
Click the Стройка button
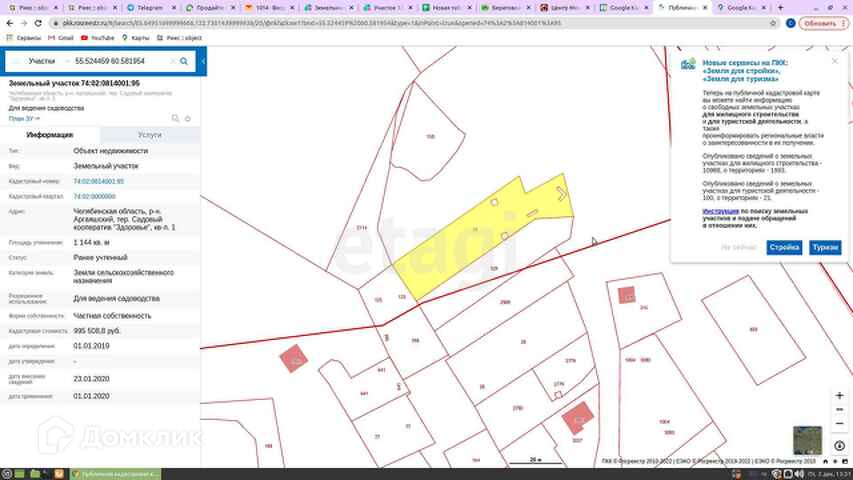[784, 247]
